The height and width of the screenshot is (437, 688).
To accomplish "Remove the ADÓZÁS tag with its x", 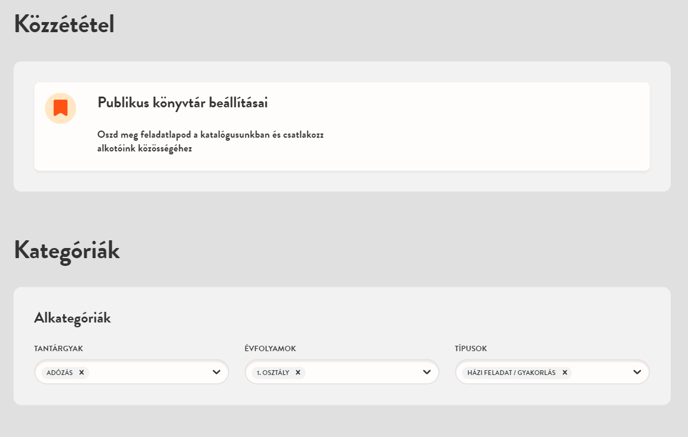I will pyautogui.click(x=82, y=373).
